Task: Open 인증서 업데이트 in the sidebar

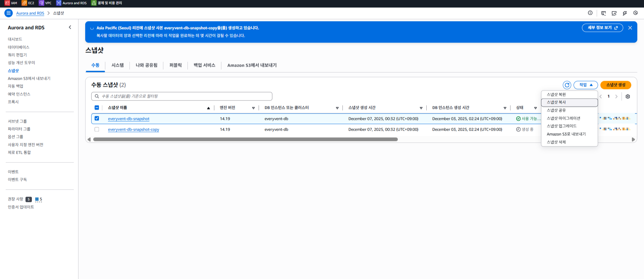Action: point(21,207)
